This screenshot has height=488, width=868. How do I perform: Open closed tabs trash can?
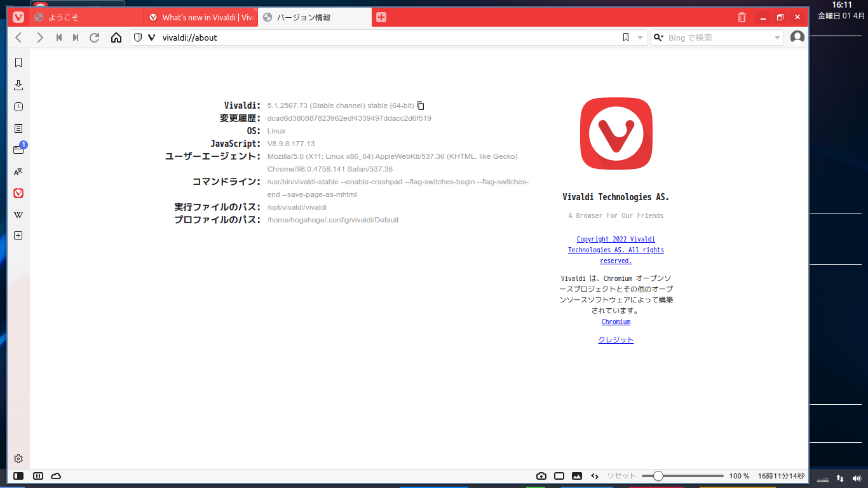(742, 17)
